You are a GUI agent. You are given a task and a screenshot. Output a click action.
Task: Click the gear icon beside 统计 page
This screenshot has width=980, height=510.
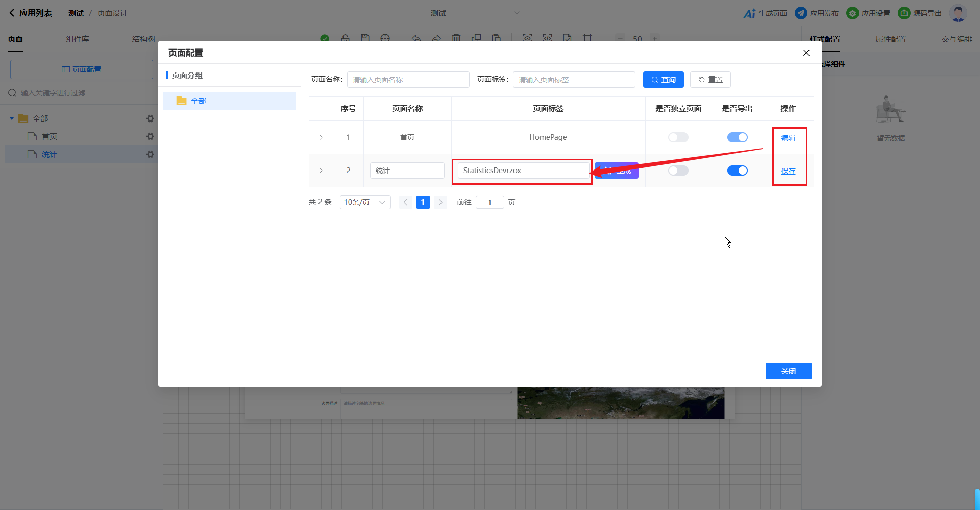tap(150, 154)
